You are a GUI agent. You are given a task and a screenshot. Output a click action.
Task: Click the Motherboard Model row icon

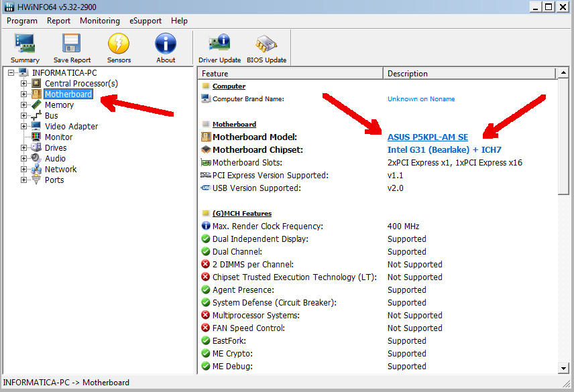206,137
